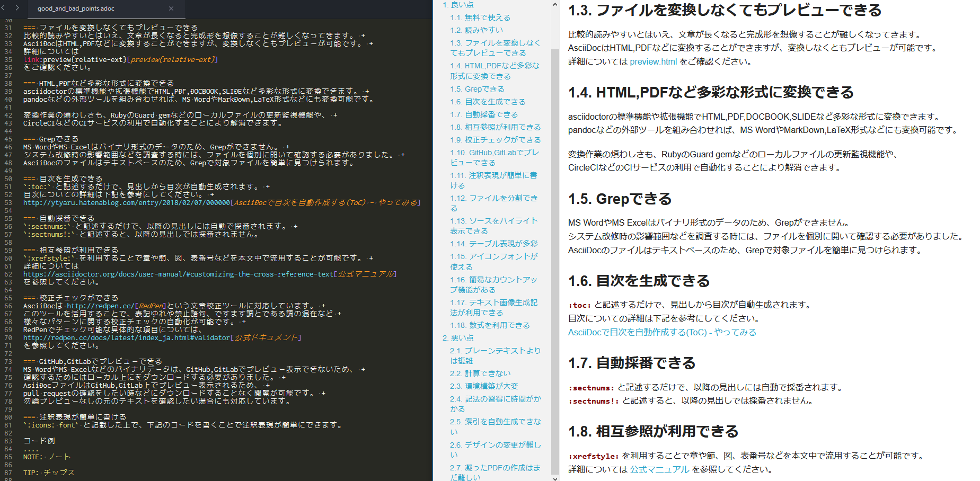
Task: Jump to TOC 1.7. 自動採番できる
Action: tap(484, 114)
